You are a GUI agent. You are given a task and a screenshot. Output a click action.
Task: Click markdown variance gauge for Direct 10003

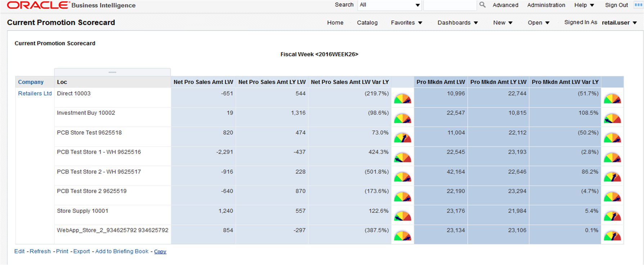[612, 99]
